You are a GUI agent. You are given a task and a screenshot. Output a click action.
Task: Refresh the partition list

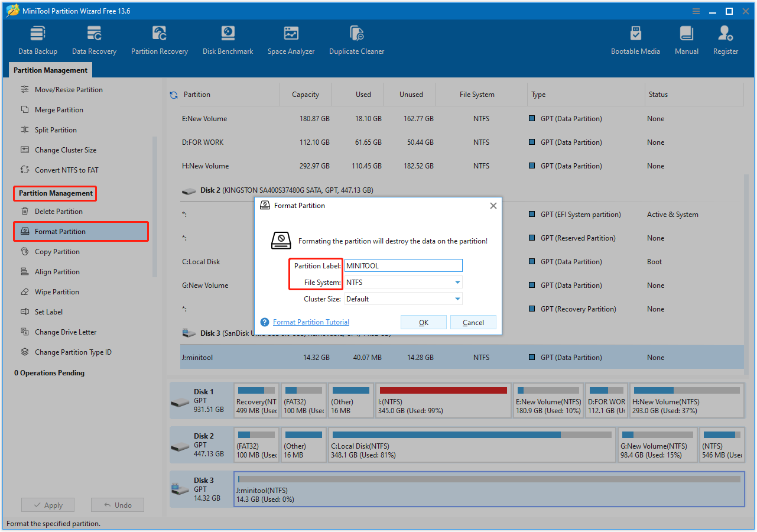point(173,94)
